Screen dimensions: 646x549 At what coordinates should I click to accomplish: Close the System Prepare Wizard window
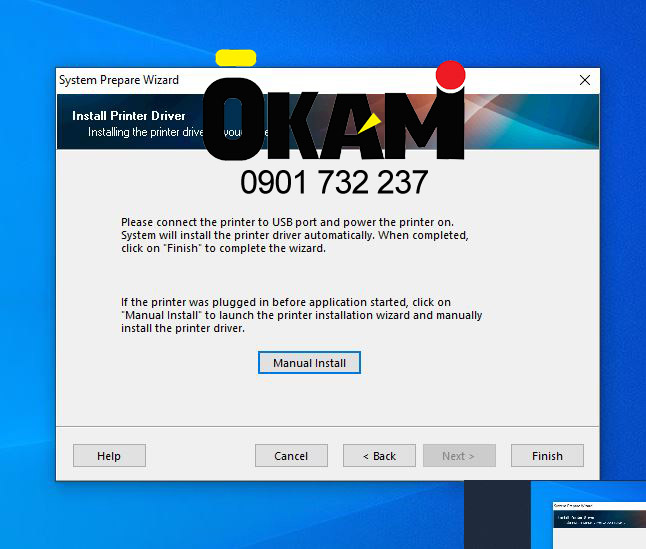click(585, 80)
